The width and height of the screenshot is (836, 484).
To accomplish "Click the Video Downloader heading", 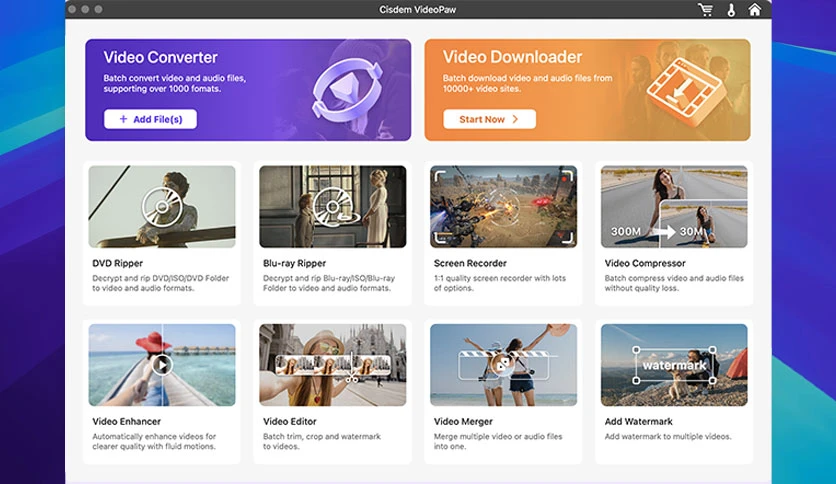I will pyautogui.click(x=512, y=57).
